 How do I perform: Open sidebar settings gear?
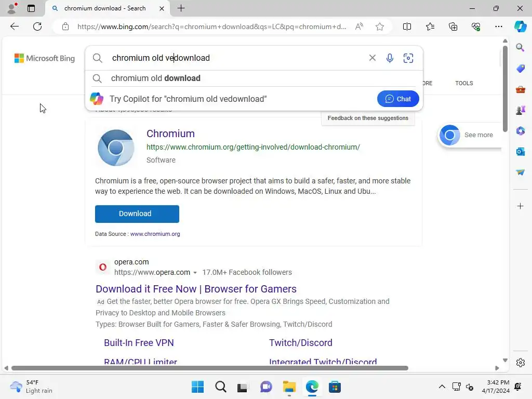520,363
